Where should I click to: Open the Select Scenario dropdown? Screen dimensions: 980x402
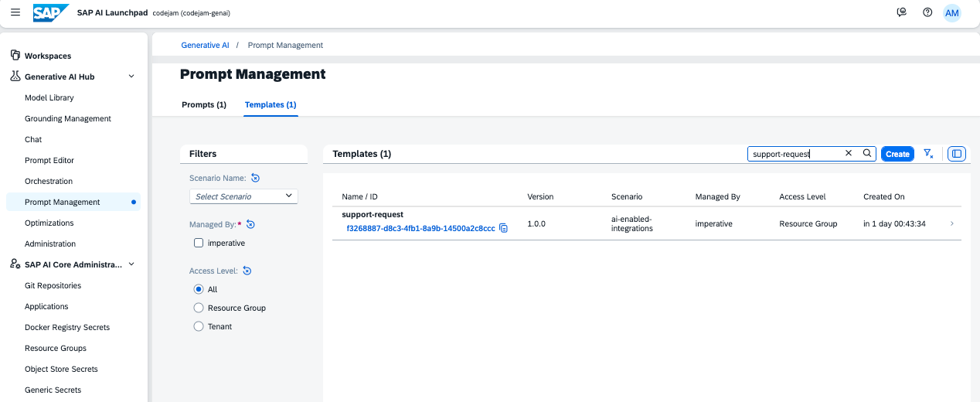(243, 196)
